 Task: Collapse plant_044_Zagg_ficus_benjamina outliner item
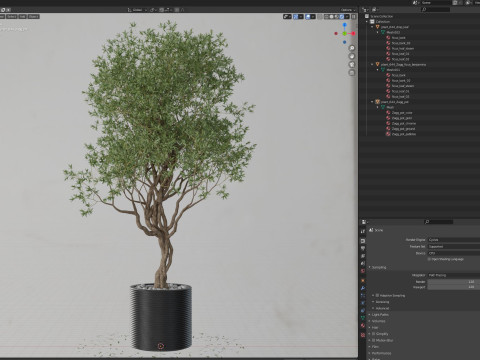[x=373, y=64]
